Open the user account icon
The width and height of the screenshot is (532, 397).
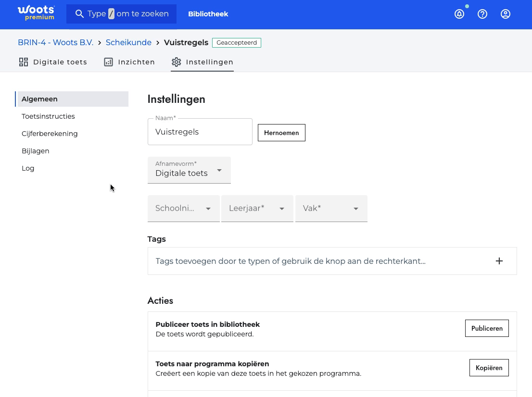pyautogui.click(x=506, y=14)
